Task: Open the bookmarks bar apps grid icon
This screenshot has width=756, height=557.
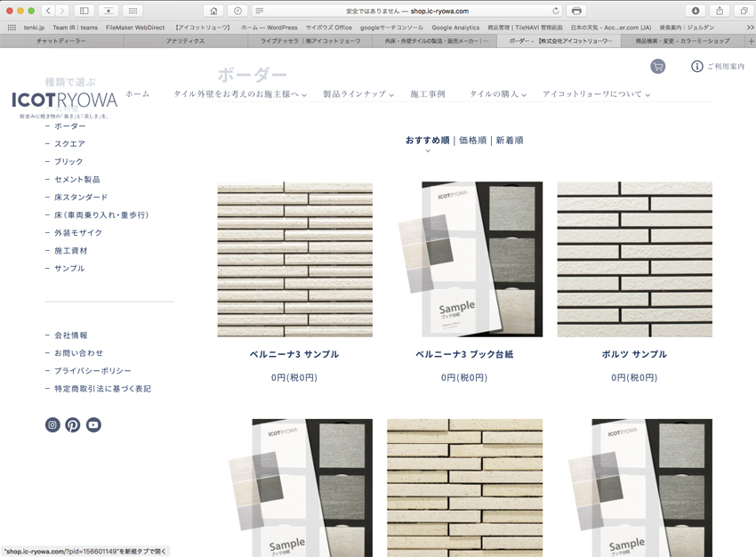Action: [x=12, y=28]
